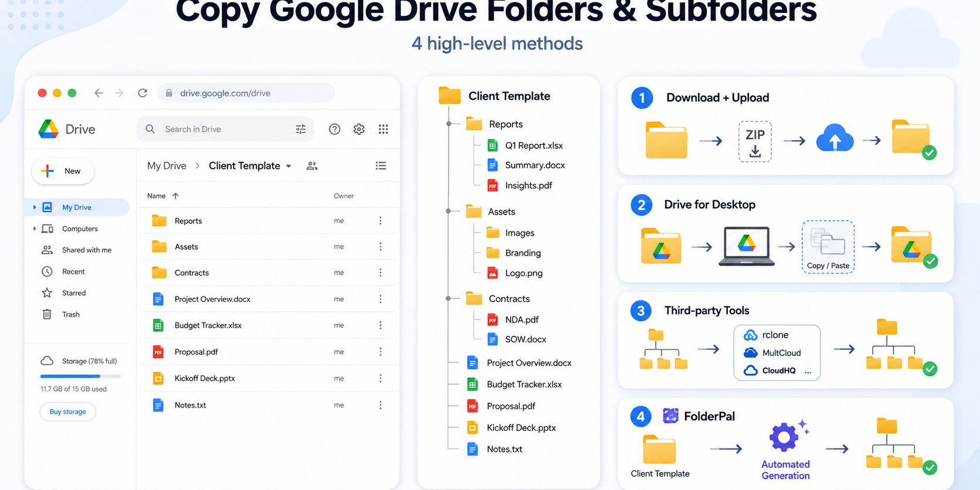Focus the Search in Drive field

click(226, 129)
